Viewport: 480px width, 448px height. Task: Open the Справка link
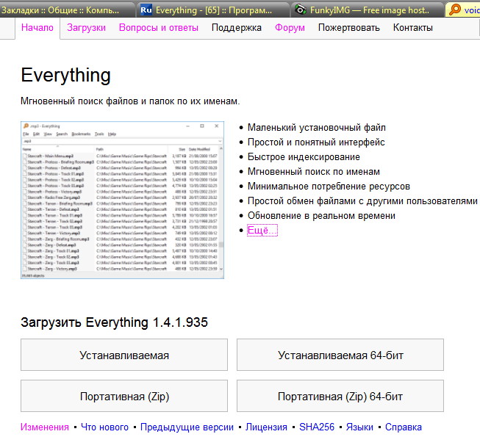pos(403,427)
